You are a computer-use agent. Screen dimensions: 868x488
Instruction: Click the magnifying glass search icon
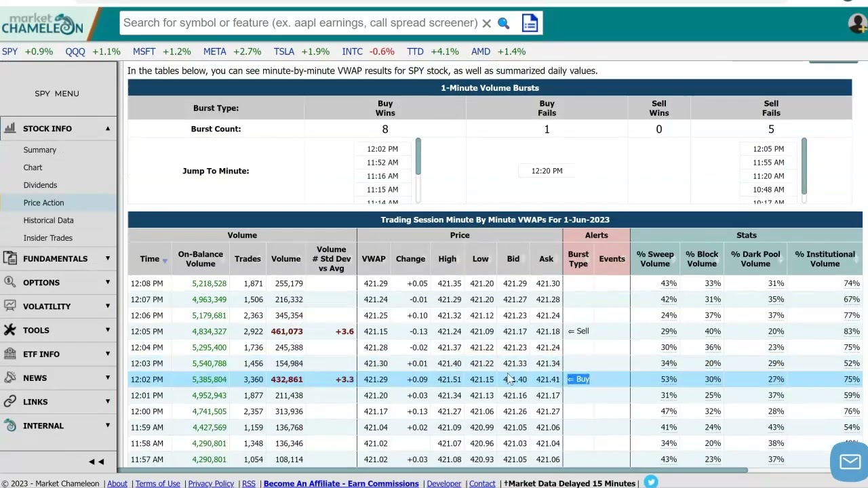click(x=503, y=23)
